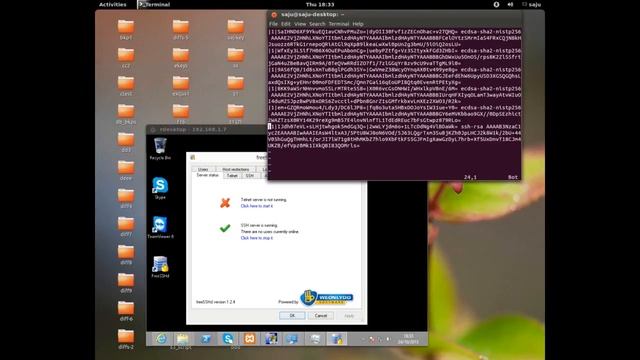This screenshot has width=640, height=360.
Task: Open the Terminal menu in the terminal window
Action: coord(339,24)
